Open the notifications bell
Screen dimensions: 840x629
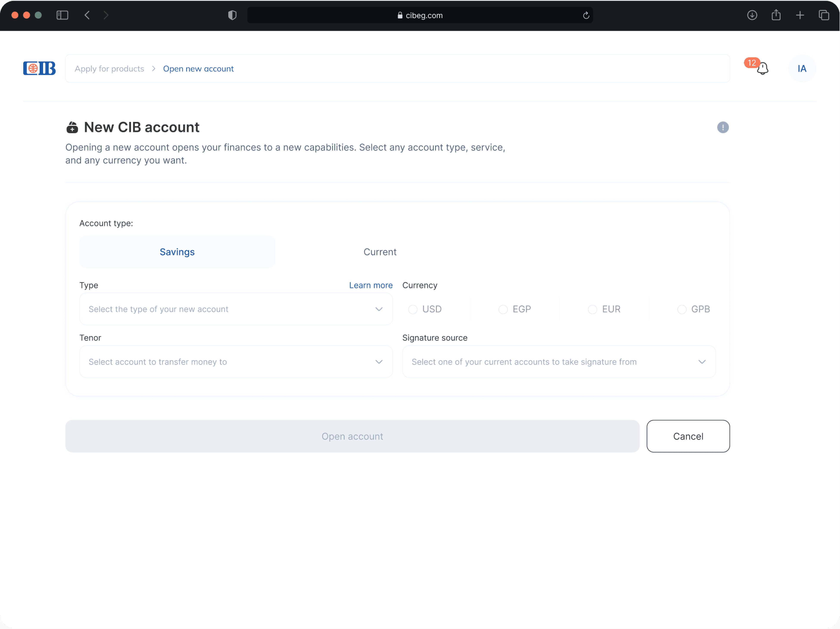tap(762, 69)
